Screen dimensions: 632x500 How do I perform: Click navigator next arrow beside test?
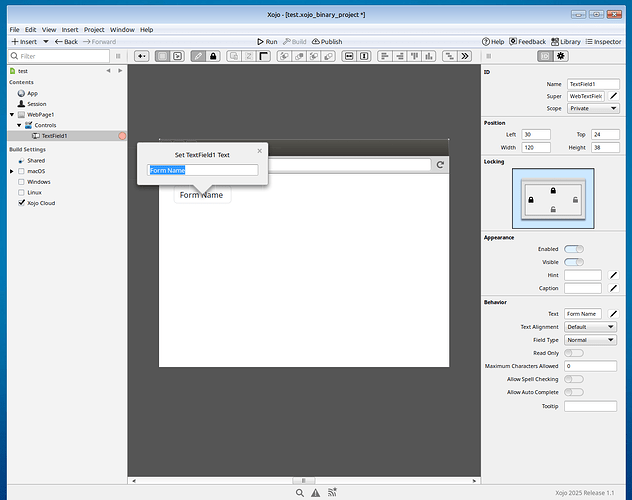pos(120,71)
